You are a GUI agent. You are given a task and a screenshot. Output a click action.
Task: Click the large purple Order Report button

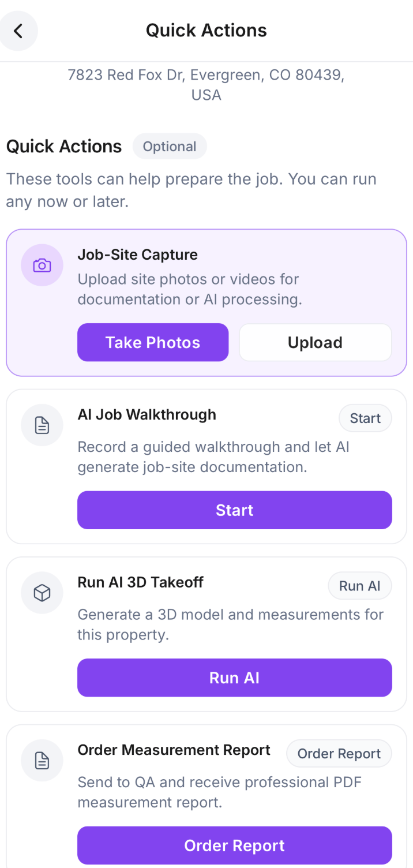(235, 845)
